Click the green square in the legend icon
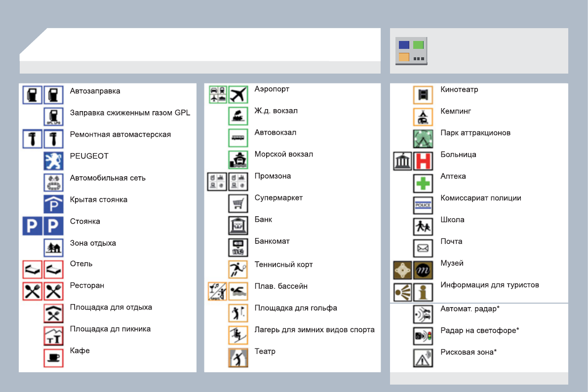588x392 pixels. click(x=419, y=45)
